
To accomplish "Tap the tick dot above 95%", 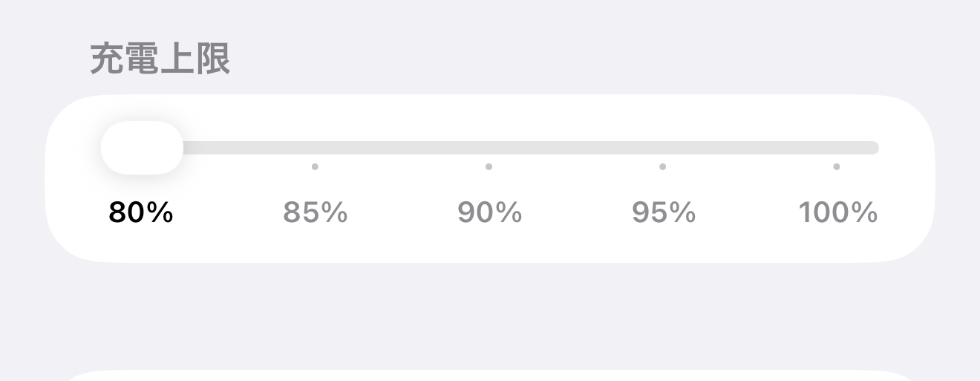I will tap(662, 167).
